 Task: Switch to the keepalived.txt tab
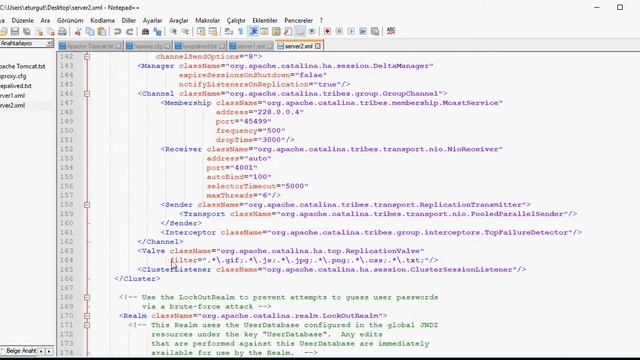tap(199, 46)
